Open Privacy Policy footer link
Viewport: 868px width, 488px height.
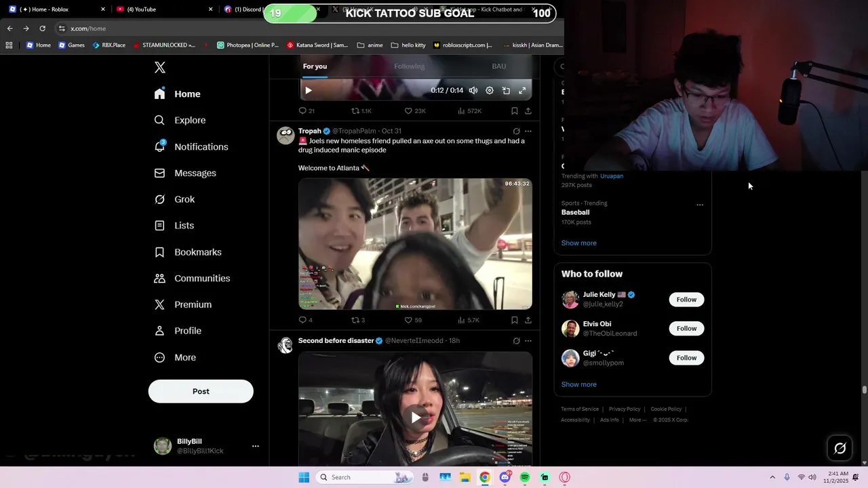(625, 409)
